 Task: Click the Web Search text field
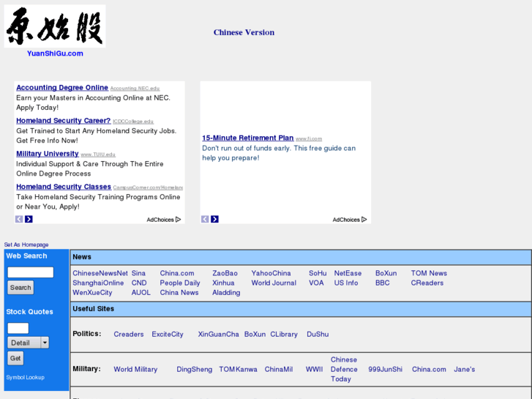[31, 272]
